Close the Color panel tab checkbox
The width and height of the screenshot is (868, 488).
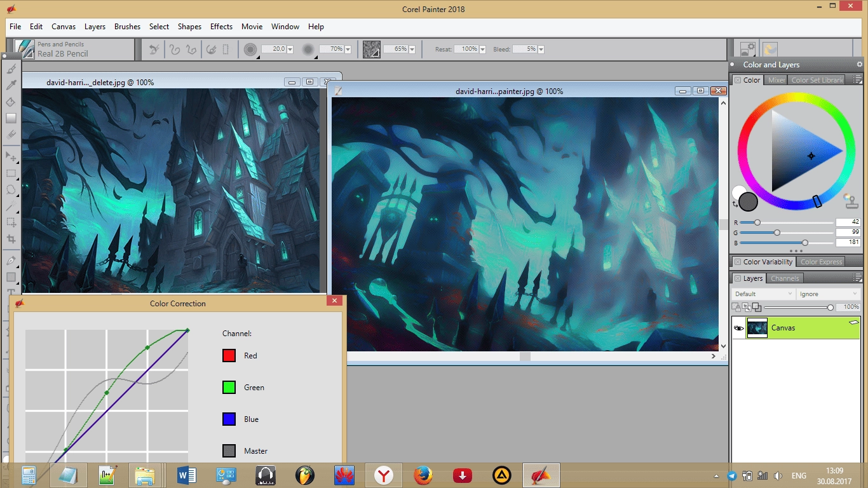pyautogui.click(x=738, y=80)
